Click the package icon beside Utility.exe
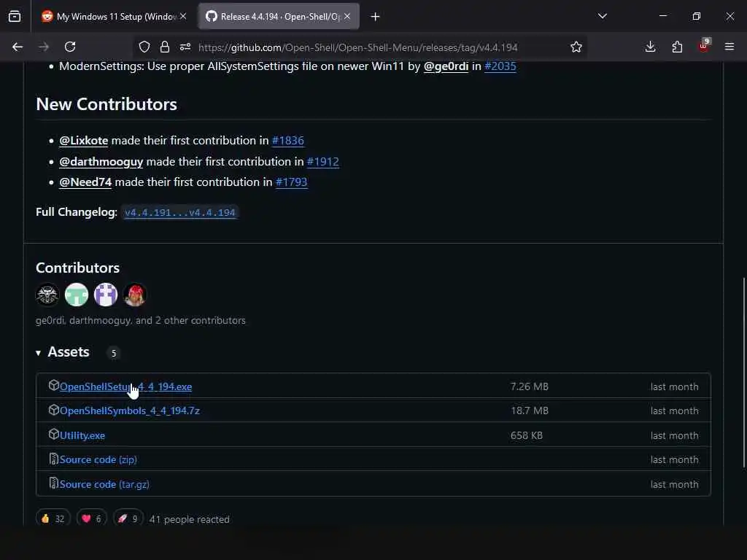The height and width of the screenshot is (560, 747). point(54,434)
